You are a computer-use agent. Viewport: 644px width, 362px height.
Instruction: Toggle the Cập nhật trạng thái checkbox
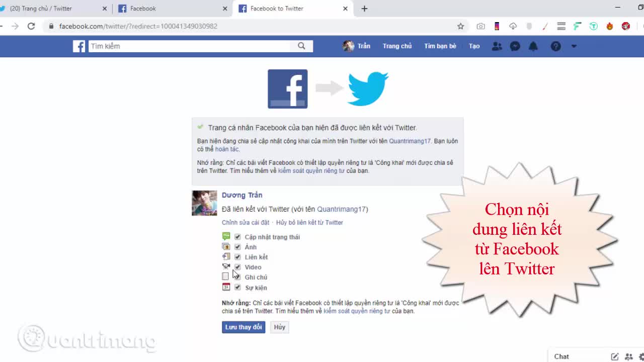pyautogui.click(x=237, y=237)
